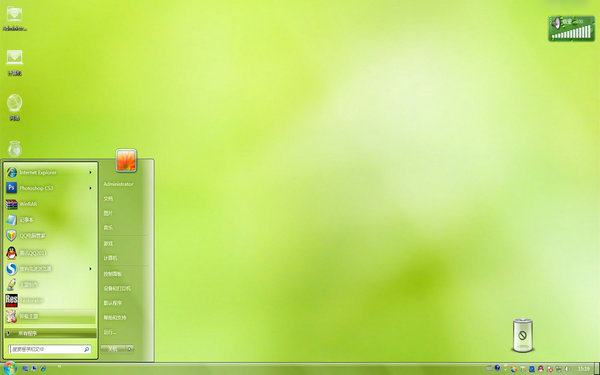Select Administrator in the right pane
The width and height of the screenshot is (600, 375).
(118, 184)
